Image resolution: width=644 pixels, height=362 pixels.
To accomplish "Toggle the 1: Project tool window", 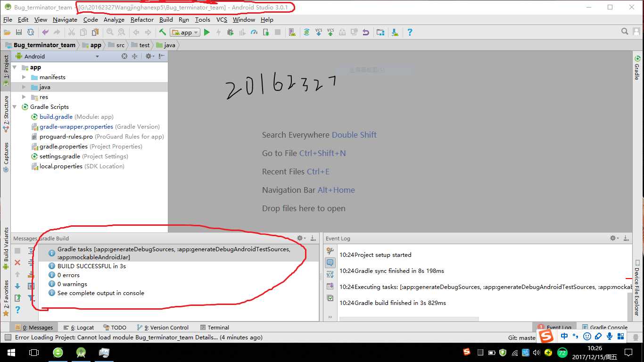I will tap(6, 71).
